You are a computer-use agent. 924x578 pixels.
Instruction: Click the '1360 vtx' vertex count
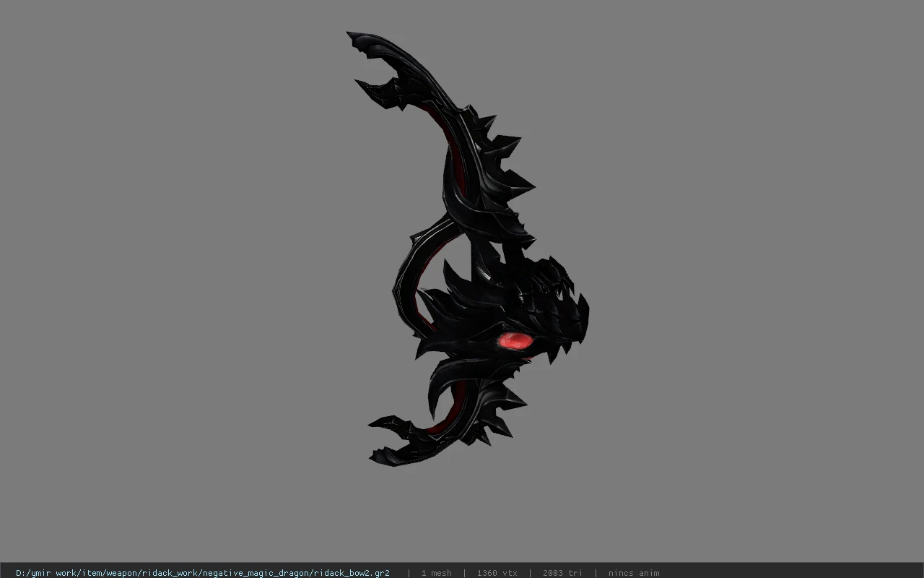pos(497,573)
